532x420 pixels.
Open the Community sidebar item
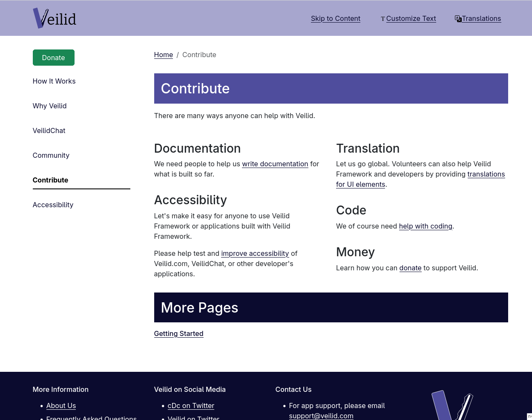[51, 155]
